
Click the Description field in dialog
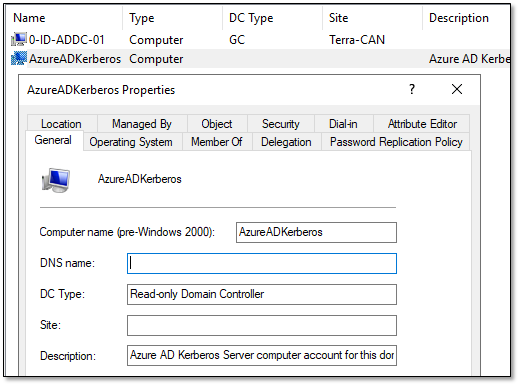(x=262, y=356)
